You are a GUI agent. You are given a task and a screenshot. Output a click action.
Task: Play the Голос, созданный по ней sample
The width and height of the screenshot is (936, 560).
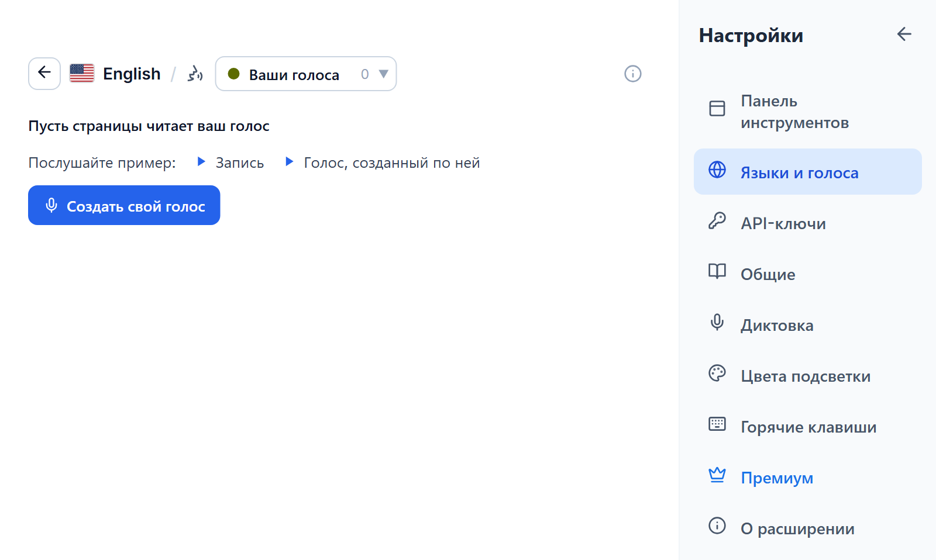(289, 162)
